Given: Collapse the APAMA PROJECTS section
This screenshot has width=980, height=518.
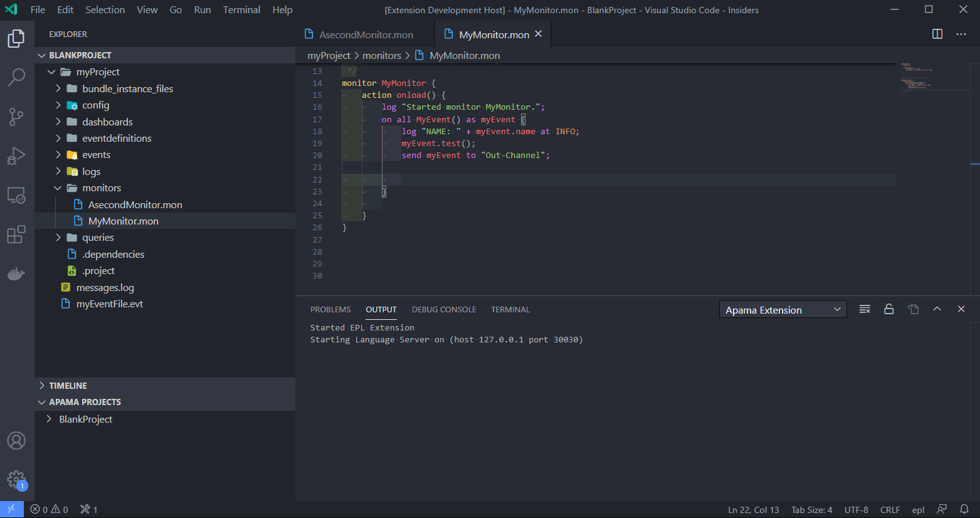Looking at the screenshot, I should 165,402.
